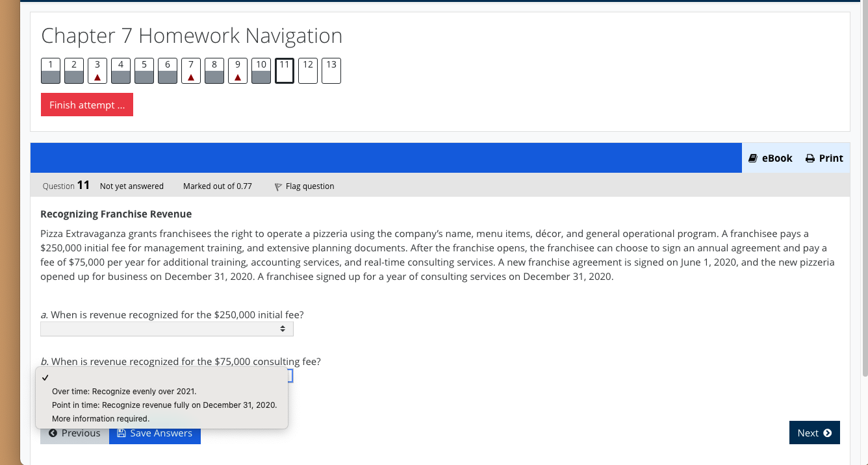Click the stepper arrows on the part a selector
Viewport: 868px width, 465px height.
coord(283,329)
